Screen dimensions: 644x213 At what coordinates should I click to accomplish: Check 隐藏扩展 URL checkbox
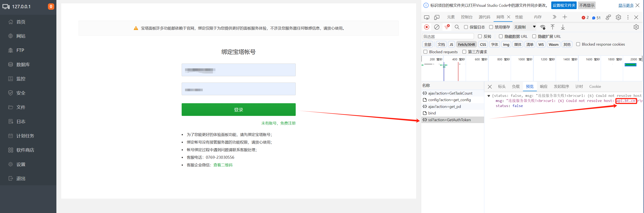tap(534, 37)
